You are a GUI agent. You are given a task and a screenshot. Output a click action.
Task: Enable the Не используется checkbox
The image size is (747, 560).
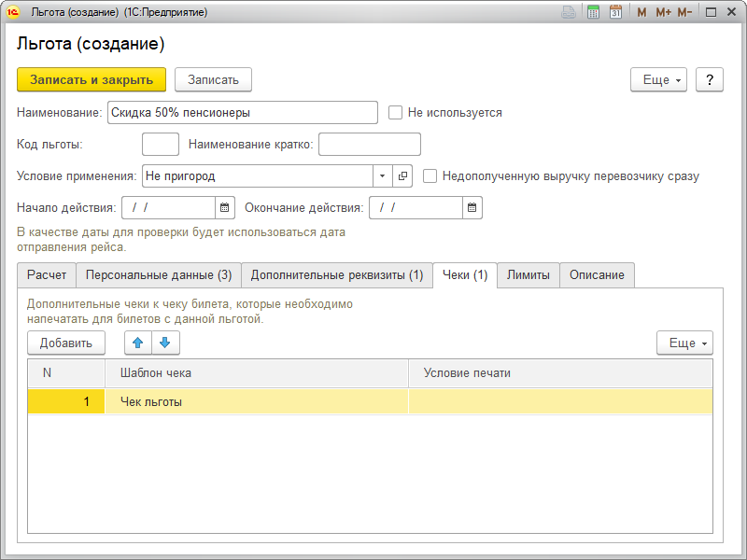pos(396,113)
